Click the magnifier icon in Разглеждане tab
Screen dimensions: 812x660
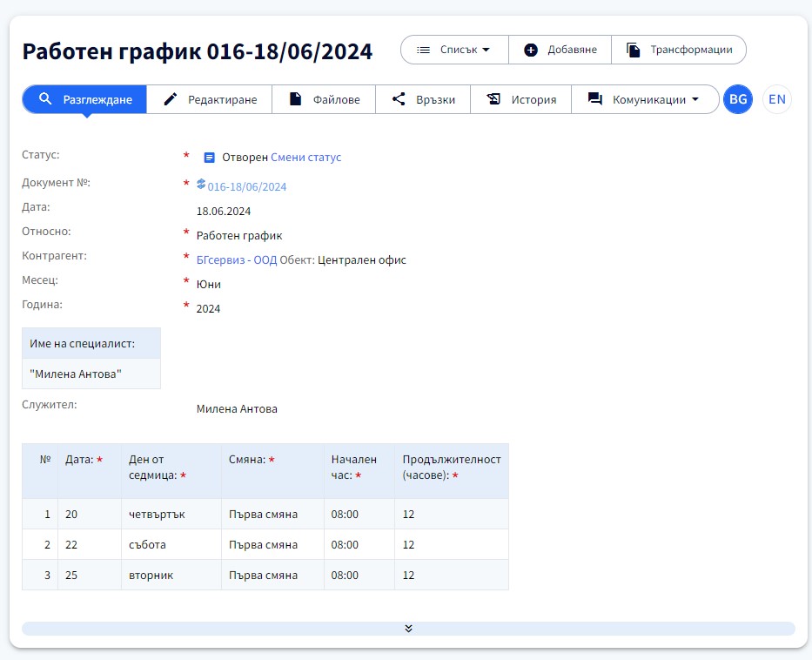tap(45, 99)
